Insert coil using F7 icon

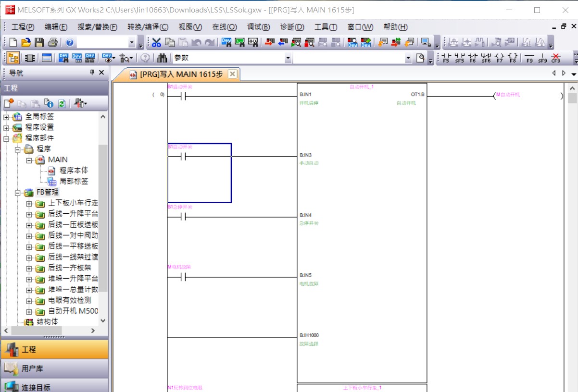click(x=499, y=58)
